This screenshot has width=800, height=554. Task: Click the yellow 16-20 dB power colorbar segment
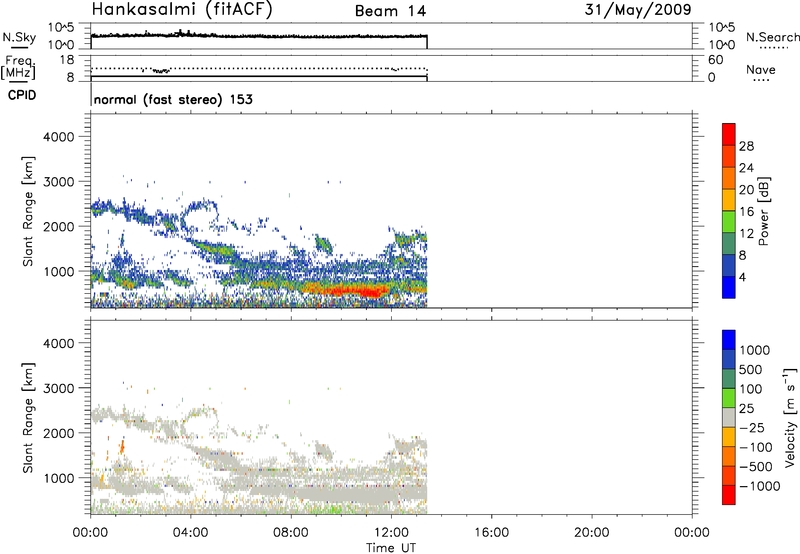point(729,200)
